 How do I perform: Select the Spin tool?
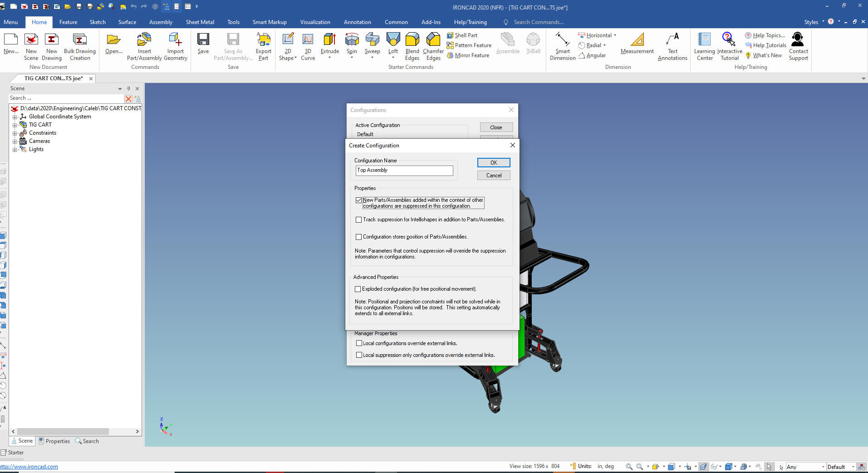click(352, 40)
